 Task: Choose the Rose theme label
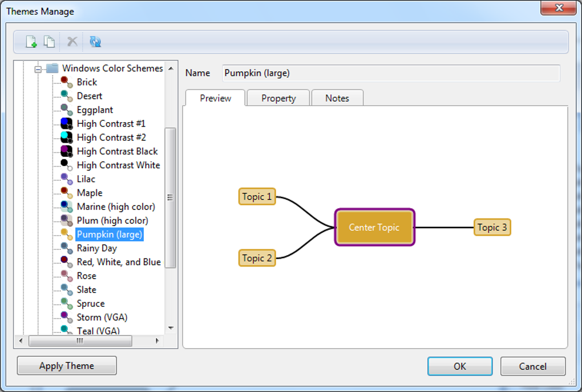(87, 276)
